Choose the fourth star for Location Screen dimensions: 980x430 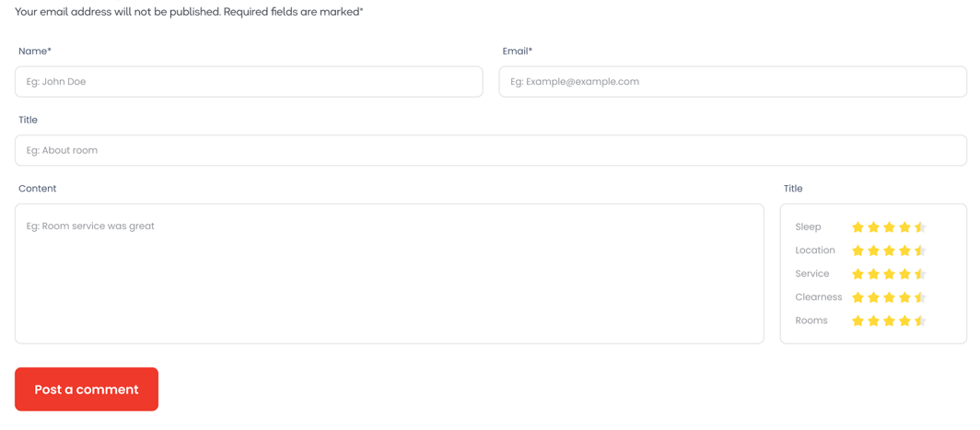click(x=904, y=250)
